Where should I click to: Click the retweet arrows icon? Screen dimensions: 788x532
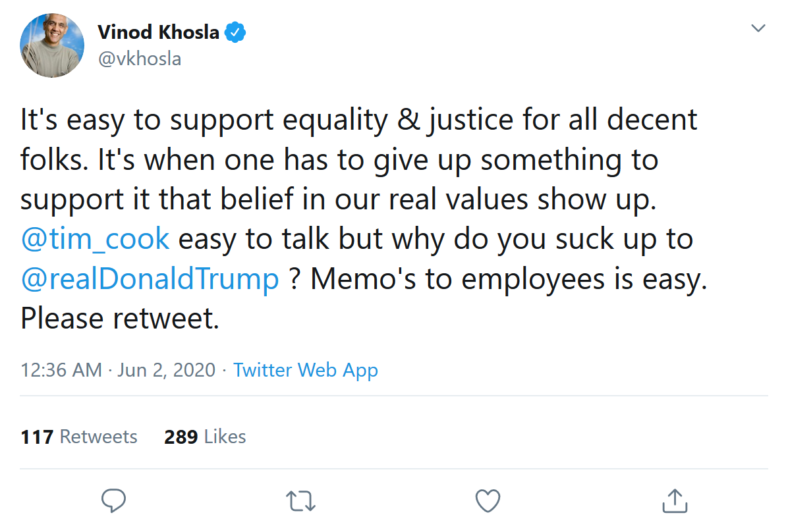pos(302,500)
